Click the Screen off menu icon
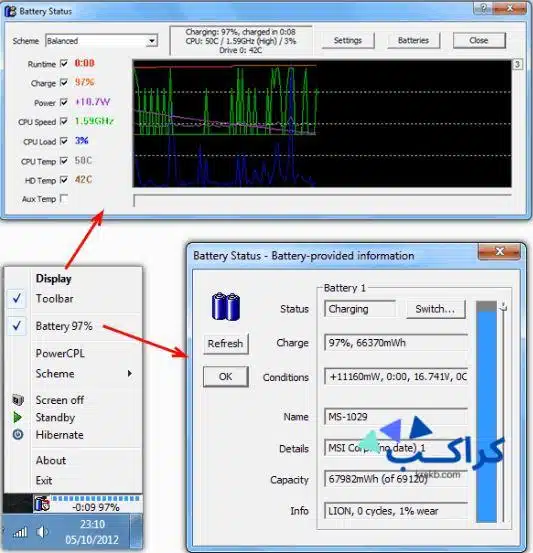The height and width of the screenshot is (553, 533). pos(18,400)
